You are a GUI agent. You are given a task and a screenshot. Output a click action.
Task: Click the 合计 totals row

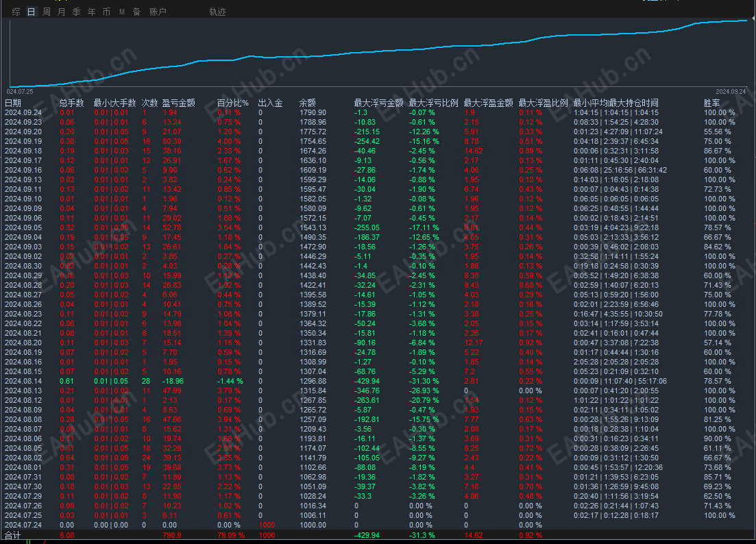pyautogui.click(x=378, y=535)
